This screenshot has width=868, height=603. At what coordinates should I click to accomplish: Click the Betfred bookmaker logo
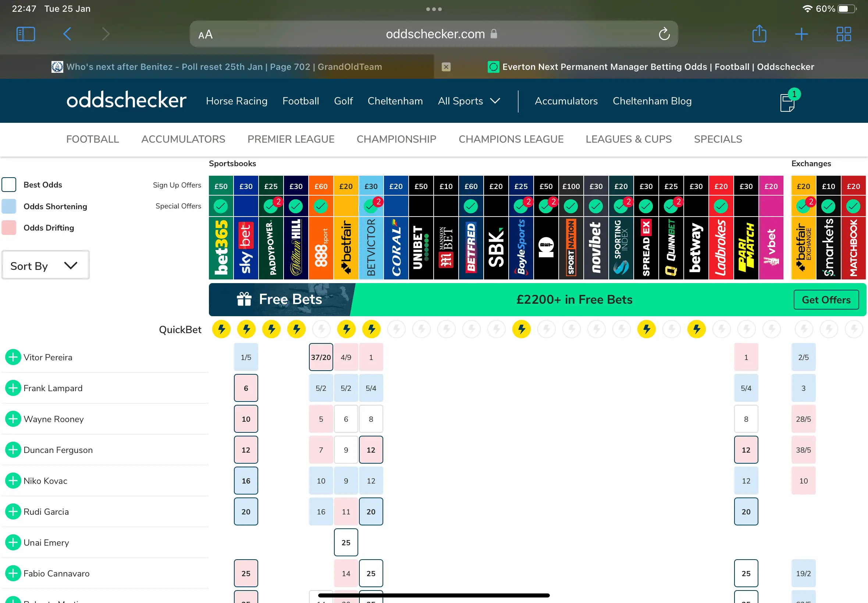pos(471,248)
